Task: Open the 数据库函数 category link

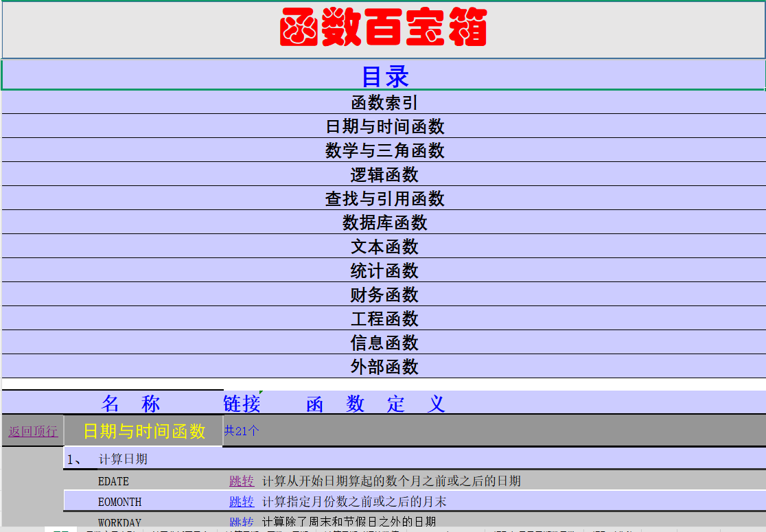Action: 383,222
